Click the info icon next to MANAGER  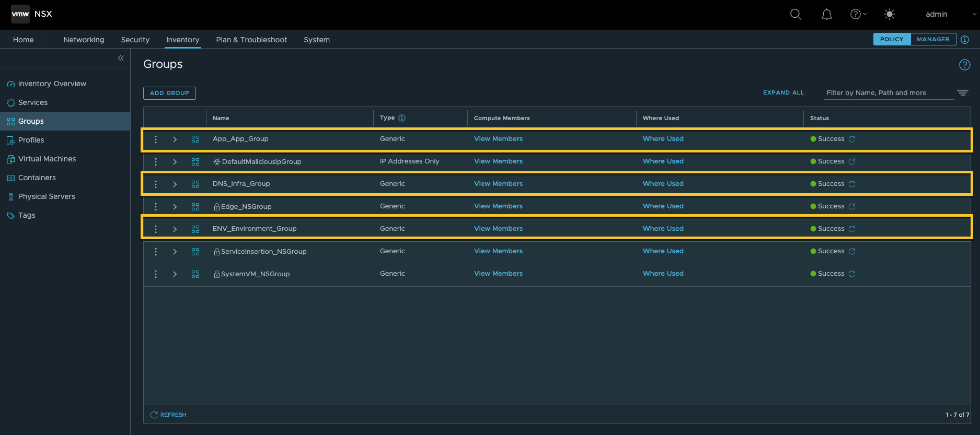tap(965, 40)
